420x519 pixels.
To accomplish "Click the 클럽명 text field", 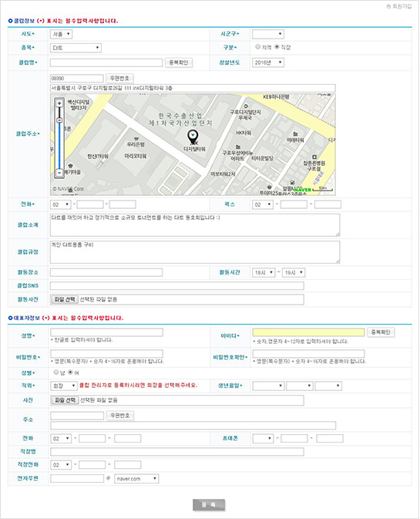I will point(106,62).
